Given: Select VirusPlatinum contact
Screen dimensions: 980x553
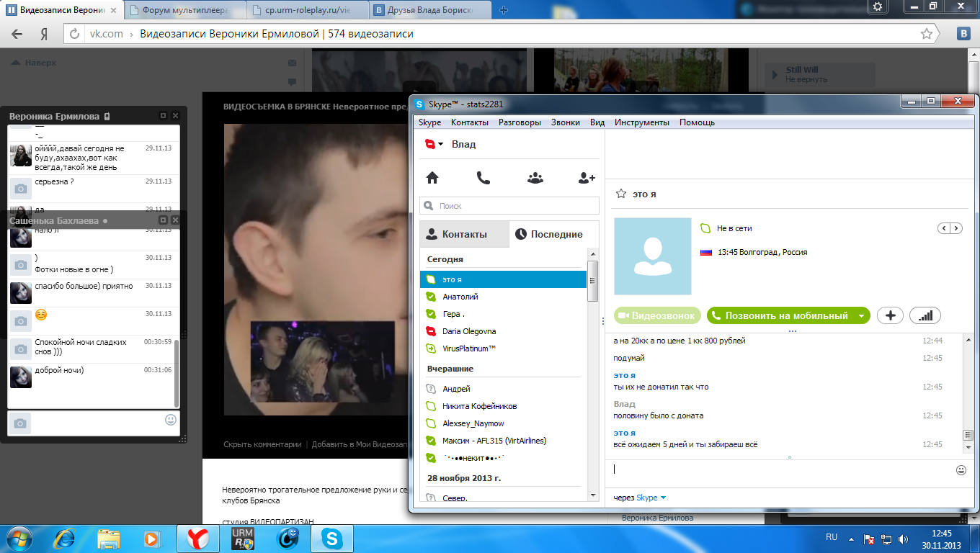Looking at the screenshot, I should 504,349.
